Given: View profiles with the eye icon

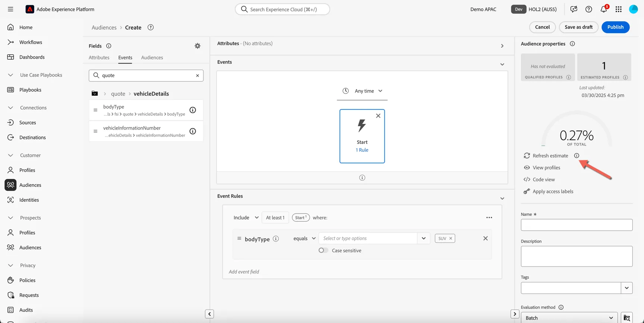Looking at the screenshot, I should 527,167.
